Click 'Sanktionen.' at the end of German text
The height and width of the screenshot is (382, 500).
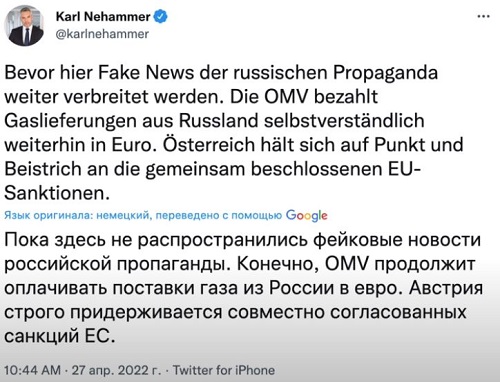(57, 193)
